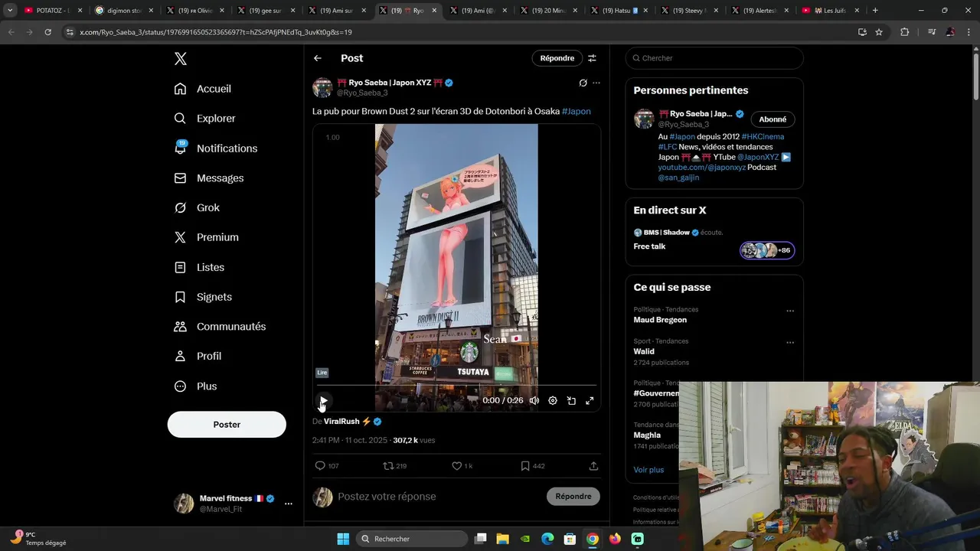Screen dimensions: 980x551
Task: Click the reply icon with 107
Action: (x=327, y=466)
